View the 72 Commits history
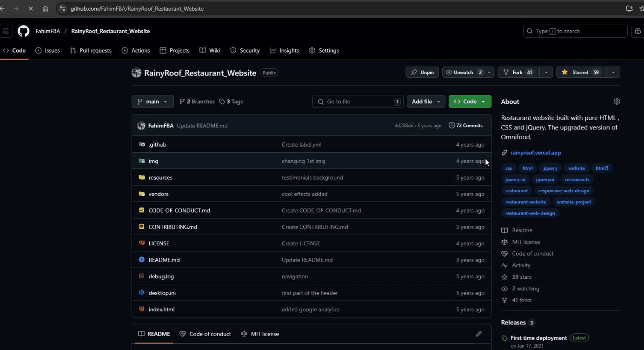The image size is (644, 350). 466,126
